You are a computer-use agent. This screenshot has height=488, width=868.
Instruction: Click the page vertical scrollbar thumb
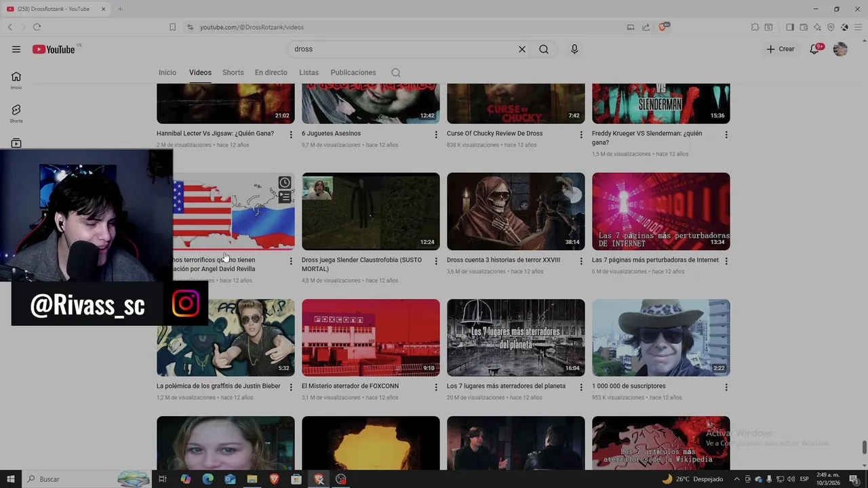[x=864, y=449]
